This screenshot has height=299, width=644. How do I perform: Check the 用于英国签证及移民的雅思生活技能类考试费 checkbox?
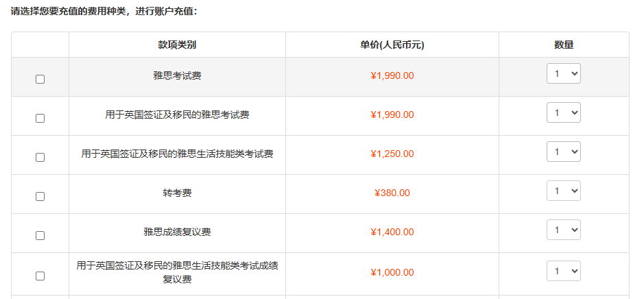click(40, 157)
